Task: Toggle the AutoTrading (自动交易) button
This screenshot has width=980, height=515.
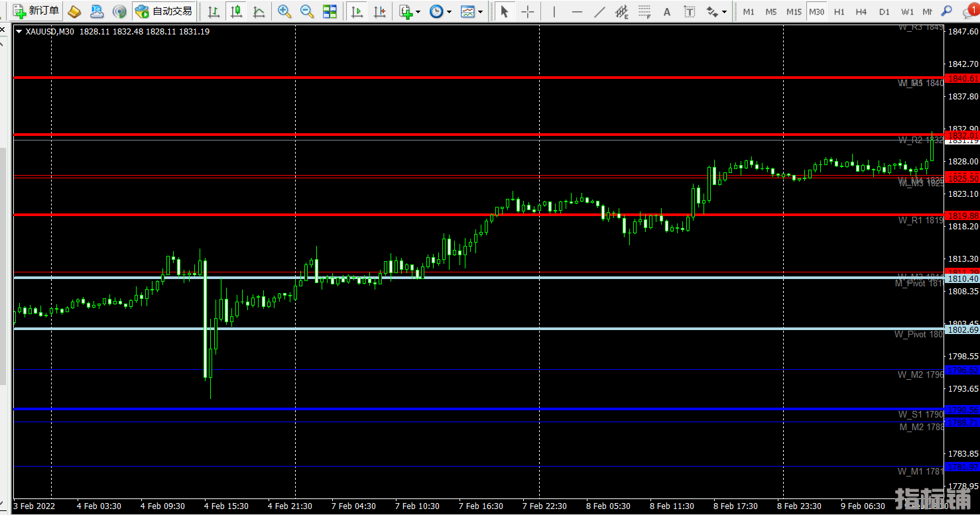Action: click(x=164, y=11)
